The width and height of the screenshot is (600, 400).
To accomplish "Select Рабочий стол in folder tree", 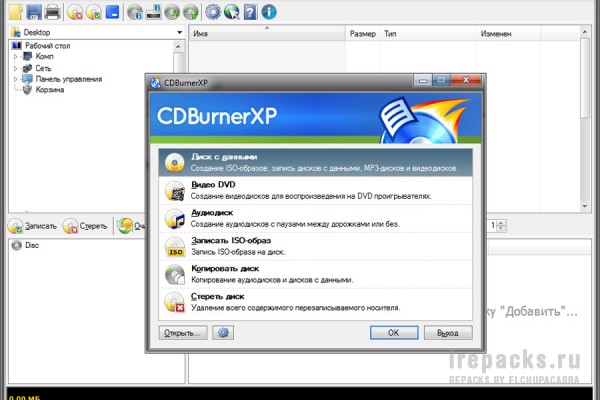I will point(47,46).
